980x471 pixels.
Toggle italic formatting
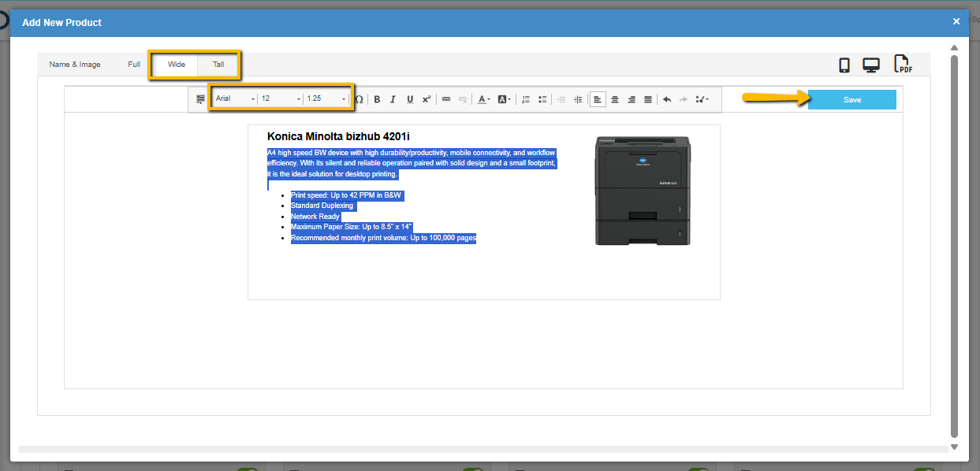click(393, 99)
